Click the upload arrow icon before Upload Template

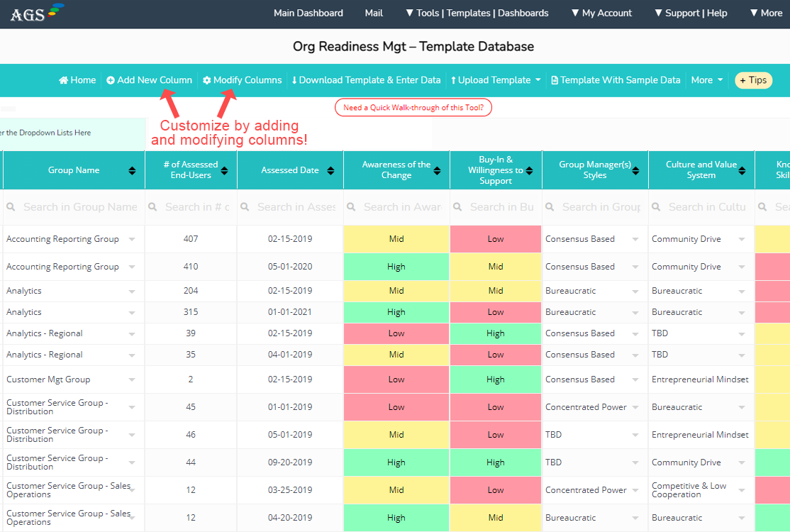point(453,80)
